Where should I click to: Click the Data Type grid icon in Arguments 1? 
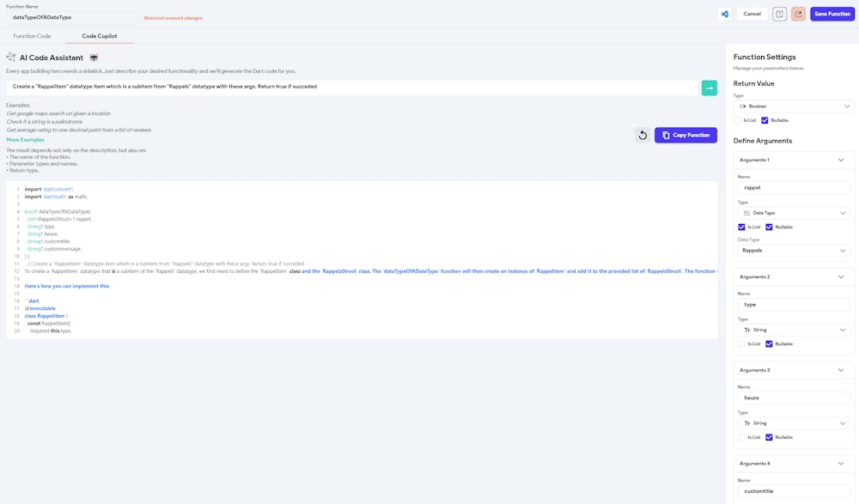point(746,213)
